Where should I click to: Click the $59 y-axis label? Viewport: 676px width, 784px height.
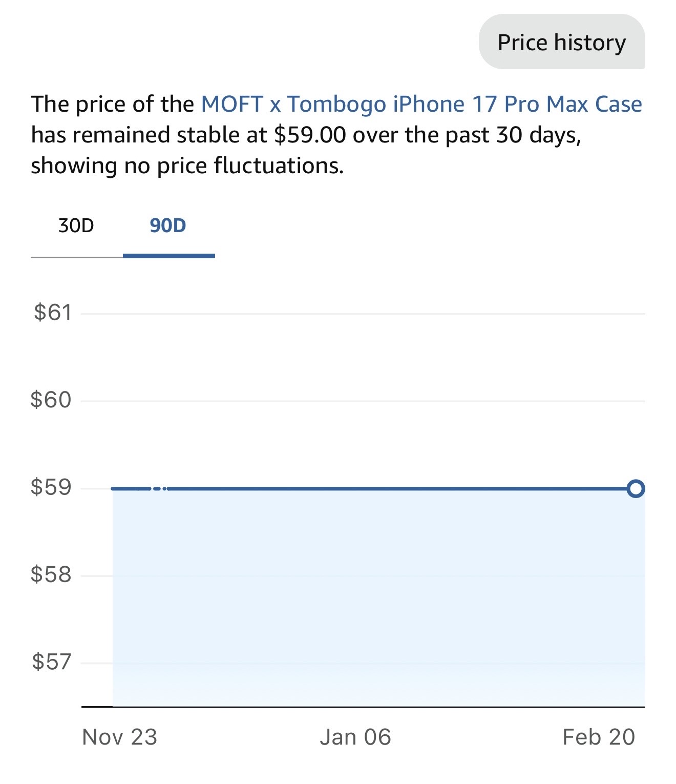click(51, 487)
